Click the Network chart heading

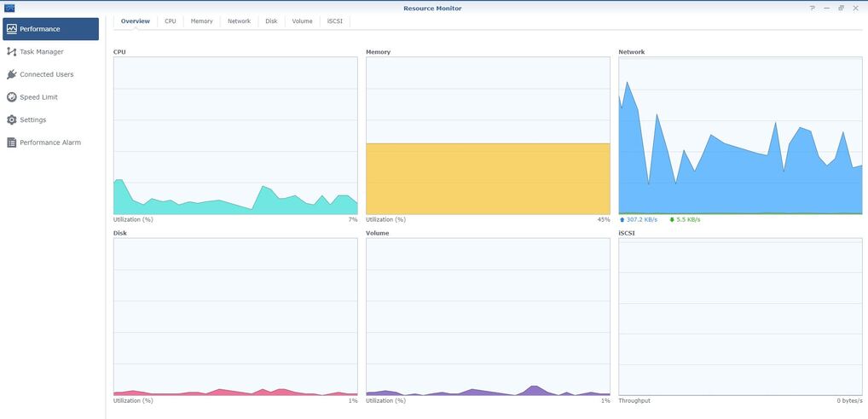(632, 52)
